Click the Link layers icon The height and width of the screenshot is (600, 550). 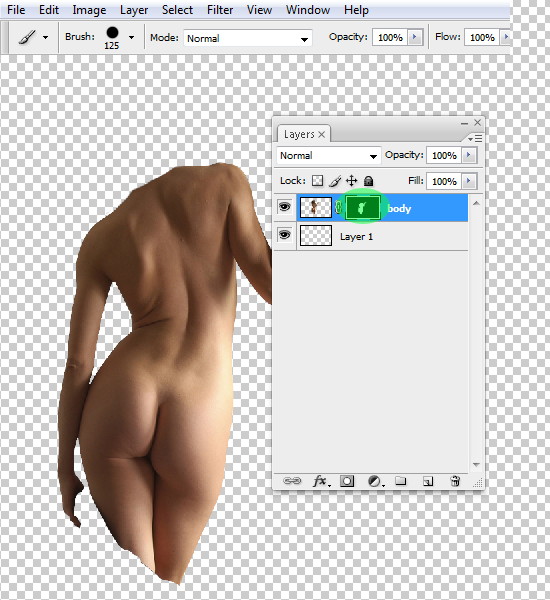292,481
